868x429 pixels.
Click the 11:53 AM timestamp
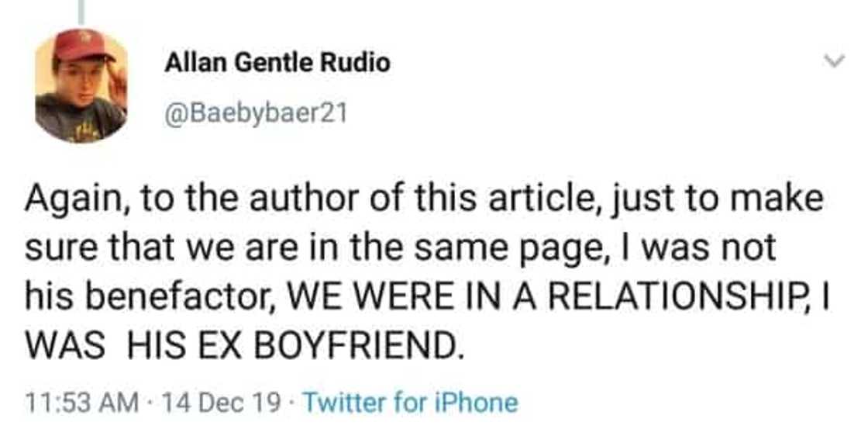(83, 403)
